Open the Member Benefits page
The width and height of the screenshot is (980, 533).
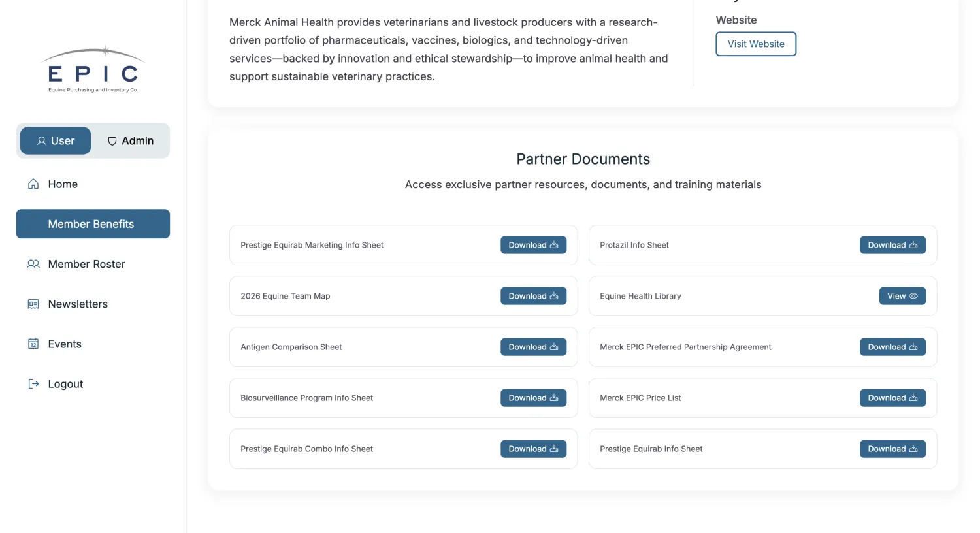click(x=93, y=224)
